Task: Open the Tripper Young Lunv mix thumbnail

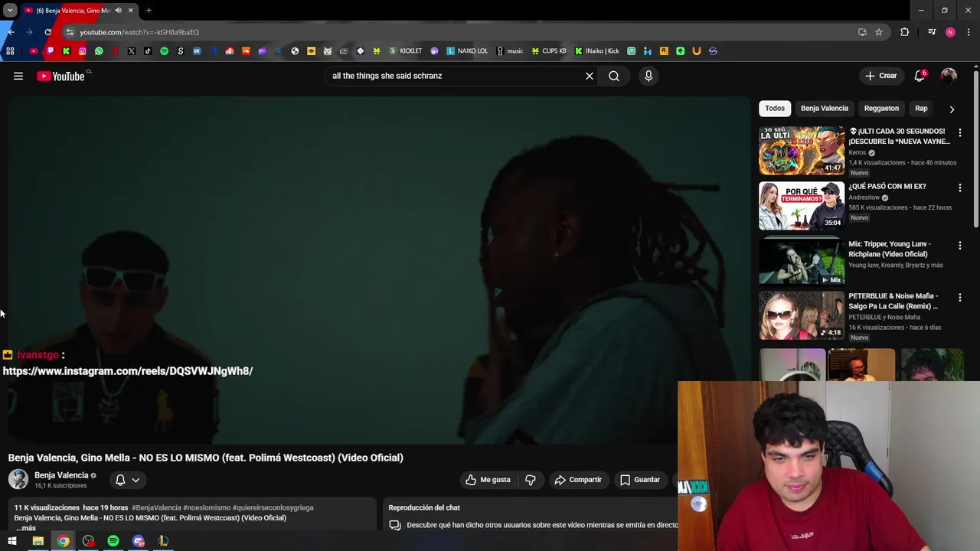Action: point(802,261)
